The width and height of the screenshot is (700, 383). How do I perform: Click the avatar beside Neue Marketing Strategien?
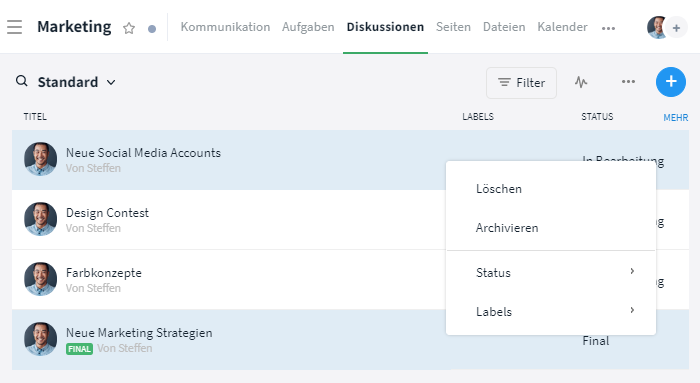[41, 339]
